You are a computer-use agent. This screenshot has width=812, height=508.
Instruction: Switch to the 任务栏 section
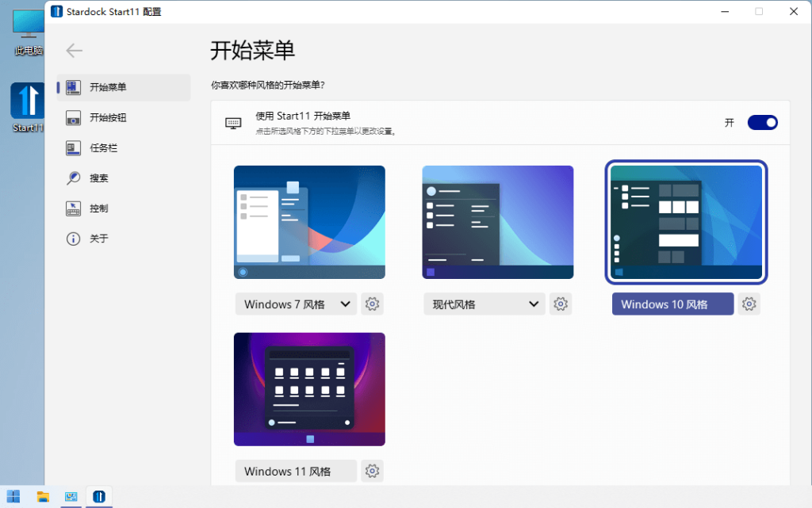(x=73, y=147)
